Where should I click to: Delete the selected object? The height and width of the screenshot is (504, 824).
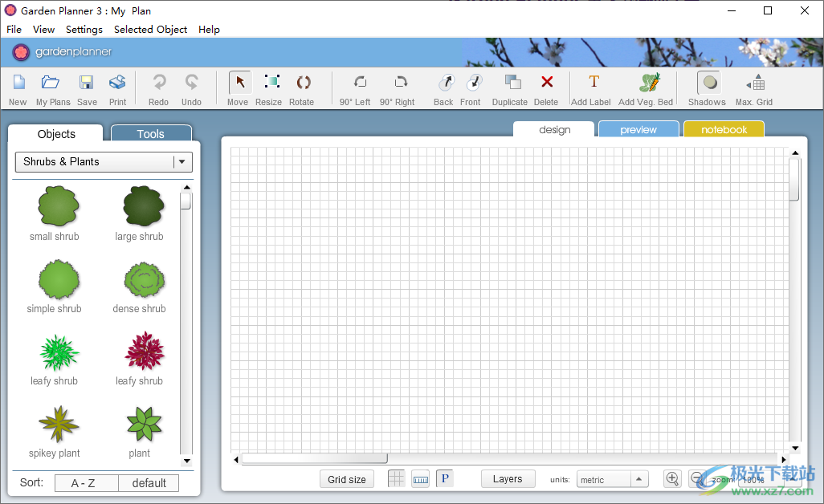(x=547, y=82)
